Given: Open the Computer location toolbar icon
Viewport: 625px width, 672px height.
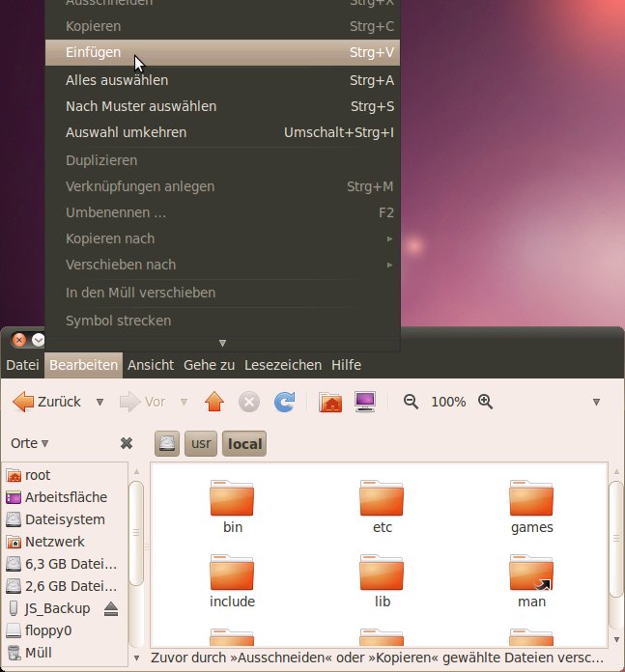Looking at the screenshot, I should tap(365, 402).
